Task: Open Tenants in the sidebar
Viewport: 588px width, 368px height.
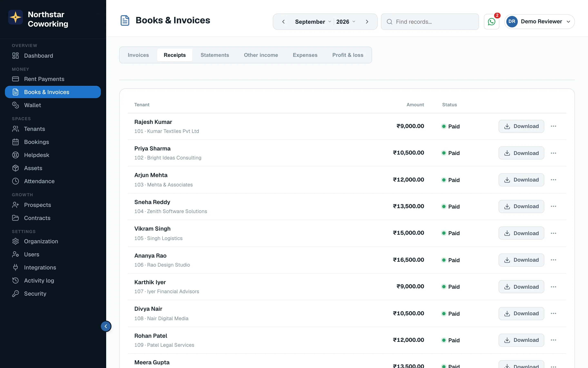Action: click(x=53, y=129)
